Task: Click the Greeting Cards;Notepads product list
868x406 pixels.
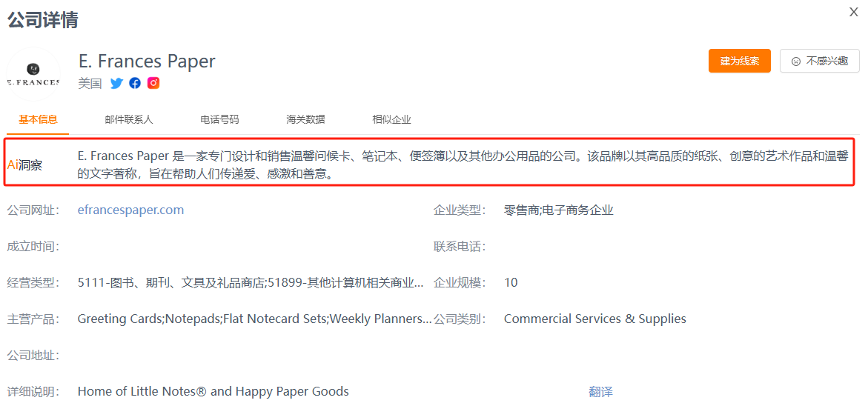Action: 255,319
